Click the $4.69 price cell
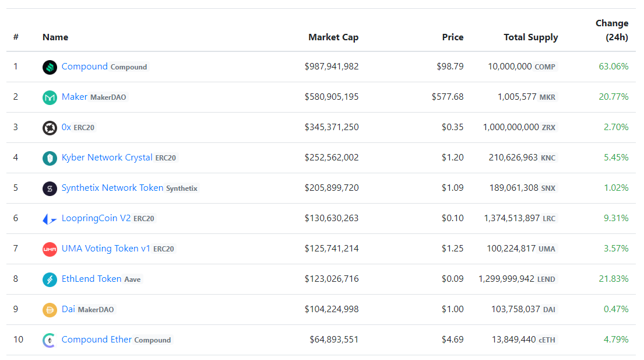644x360 pixels. tap(453, 340)
